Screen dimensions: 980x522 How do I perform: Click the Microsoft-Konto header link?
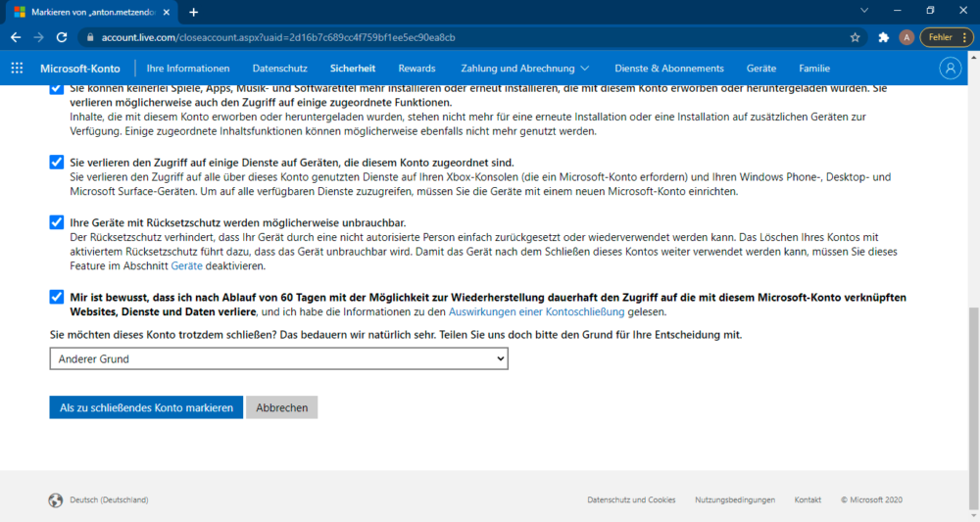[x=80, y=69]
